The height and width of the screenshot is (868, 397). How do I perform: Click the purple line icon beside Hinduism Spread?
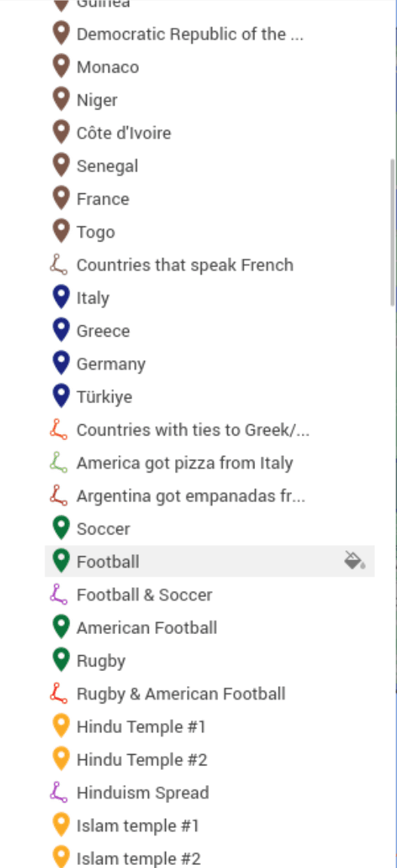59,793
